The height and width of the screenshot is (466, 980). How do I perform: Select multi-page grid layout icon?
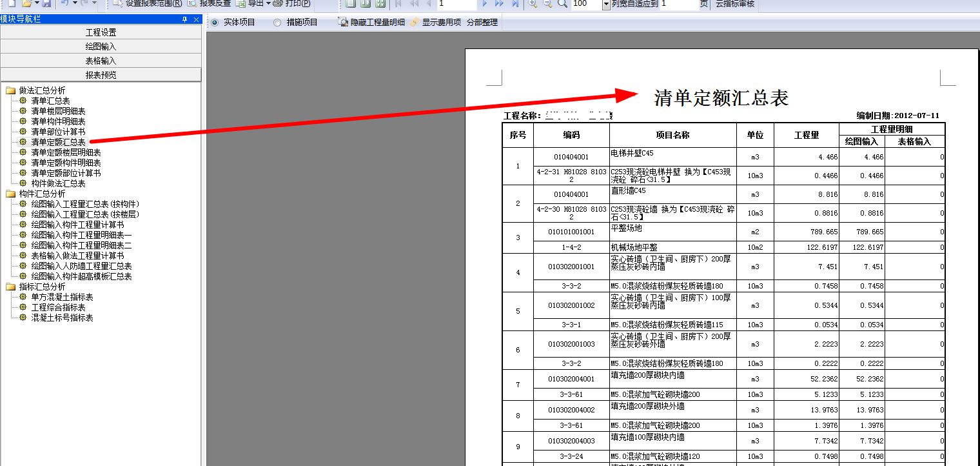pos(380,3)
